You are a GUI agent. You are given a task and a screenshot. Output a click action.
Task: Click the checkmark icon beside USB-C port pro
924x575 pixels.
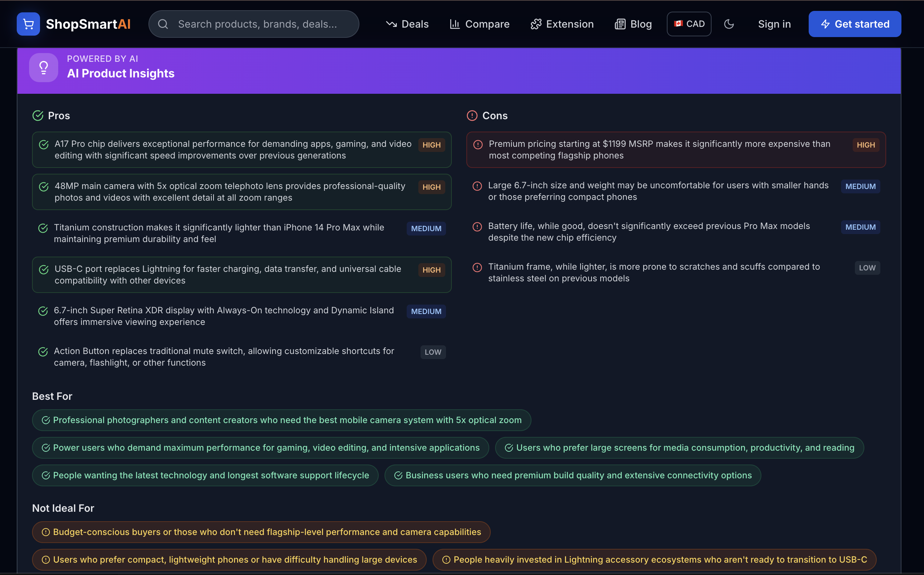(x=44, y=270)
